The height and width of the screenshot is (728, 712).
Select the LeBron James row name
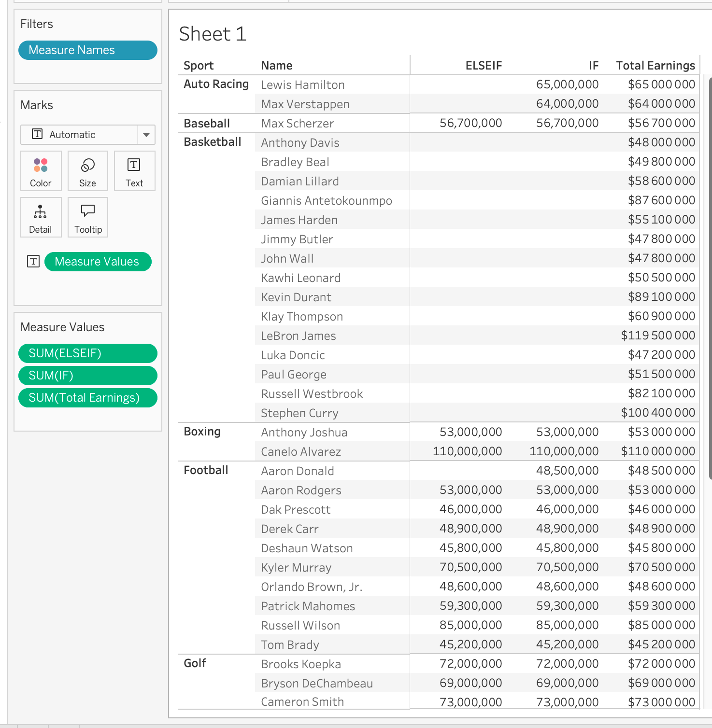[299, 336]
